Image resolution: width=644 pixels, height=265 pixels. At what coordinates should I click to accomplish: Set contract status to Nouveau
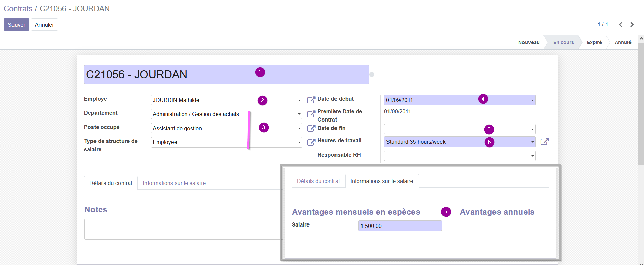(x=529, y=42)
